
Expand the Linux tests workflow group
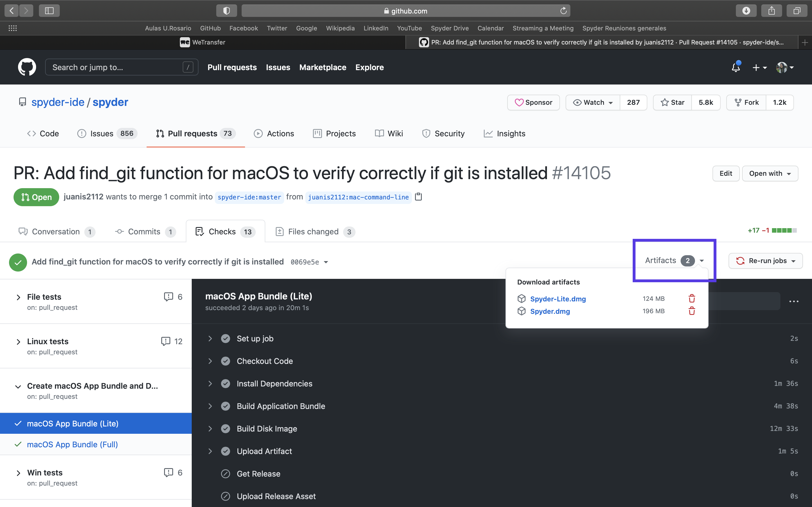pyautogui.click(x=18, y=342)
